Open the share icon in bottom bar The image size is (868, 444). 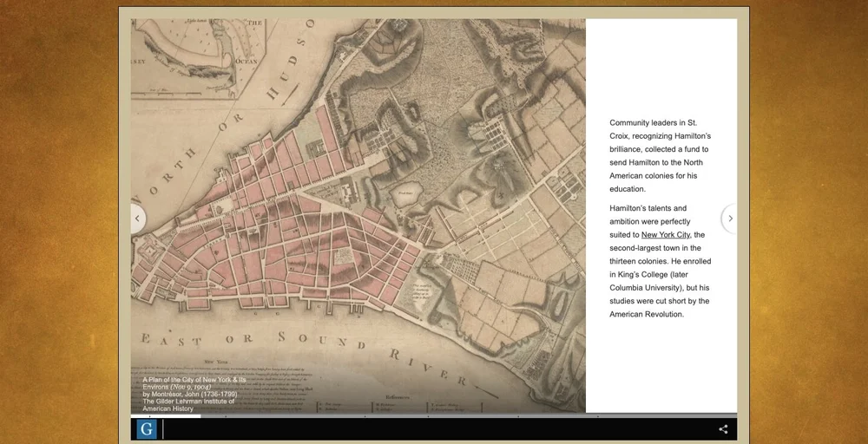click(723, 429)
